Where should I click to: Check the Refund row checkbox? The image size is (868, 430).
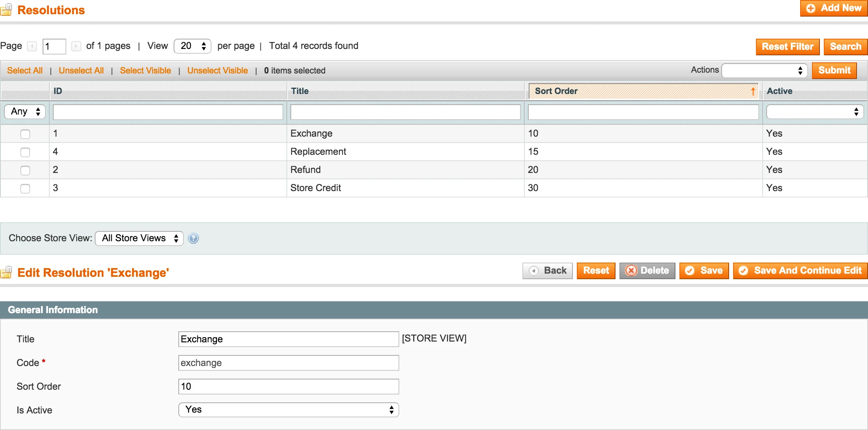[x=25, y=170]
